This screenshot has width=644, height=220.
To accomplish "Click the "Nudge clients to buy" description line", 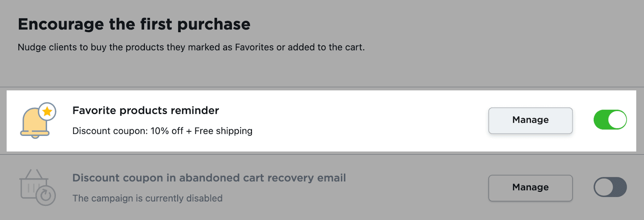I will (x=191, y=47).
